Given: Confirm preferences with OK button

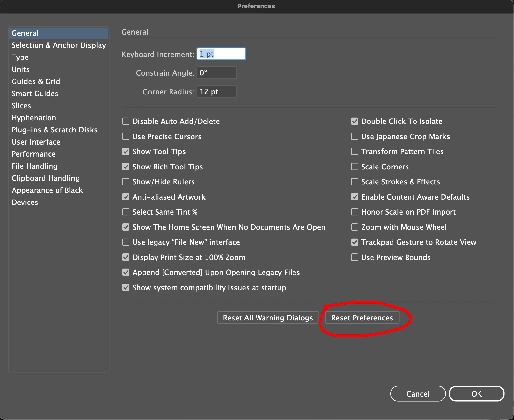Looking at the screenshot, I should [x=476, y=394].
